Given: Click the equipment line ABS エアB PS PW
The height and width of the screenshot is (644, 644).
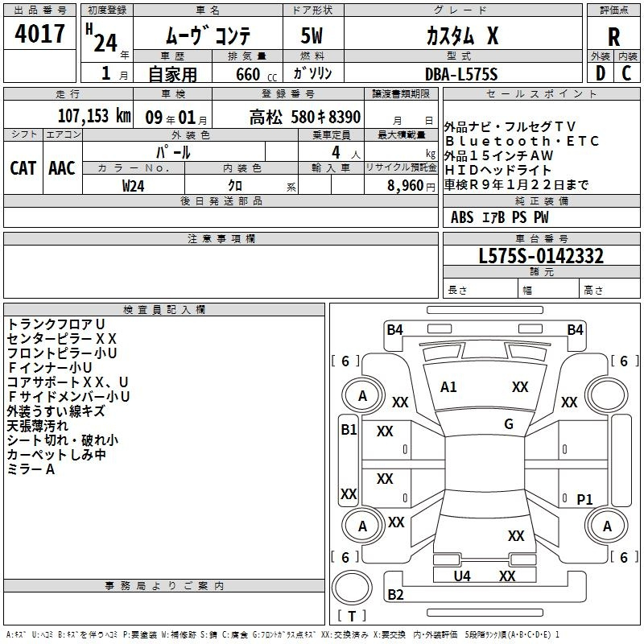Looking at the screenshot, I should pos(499,217).
